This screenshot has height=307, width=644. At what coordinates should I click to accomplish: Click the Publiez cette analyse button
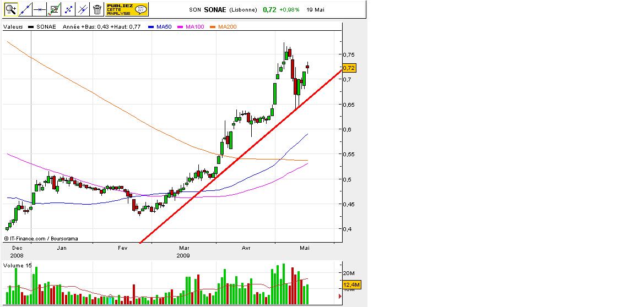coord(127,9)
